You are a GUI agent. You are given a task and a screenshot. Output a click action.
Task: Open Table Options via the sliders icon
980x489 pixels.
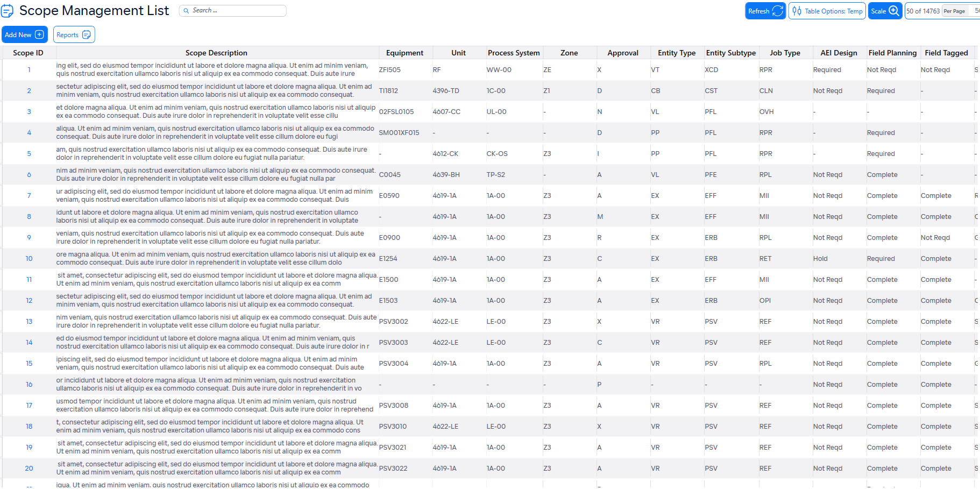click(x=797, y=11)
